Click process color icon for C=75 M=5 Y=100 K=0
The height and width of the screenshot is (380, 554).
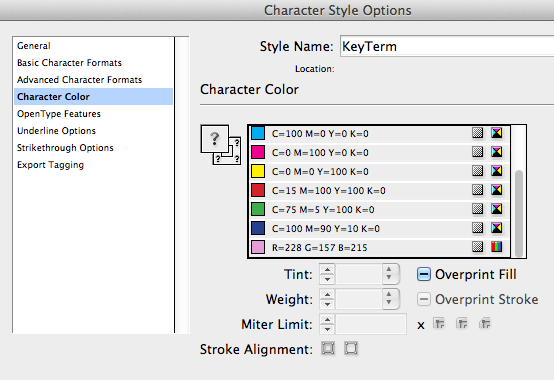(x=477, y=209)
